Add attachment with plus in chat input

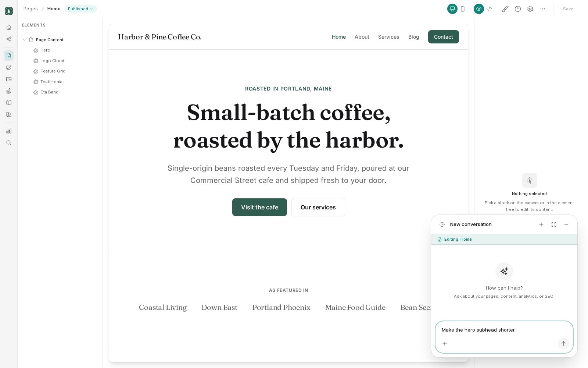[445, 344]
